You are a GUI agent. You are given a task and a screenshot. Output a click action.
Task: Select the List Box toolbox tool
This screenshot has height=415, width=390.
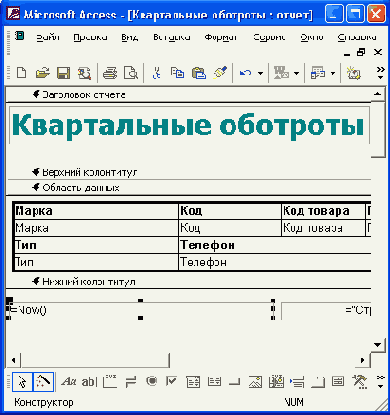(214, 381)
